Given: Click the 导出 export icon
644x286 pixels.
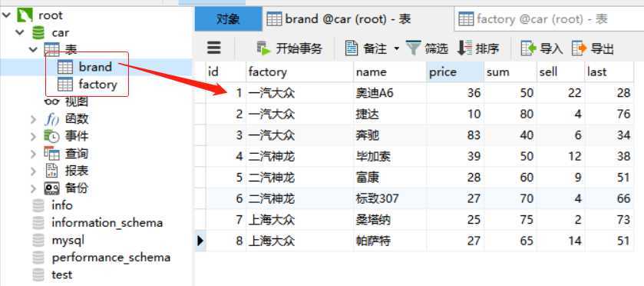Looking at the screenshot, I should click(x=580, y=48).
